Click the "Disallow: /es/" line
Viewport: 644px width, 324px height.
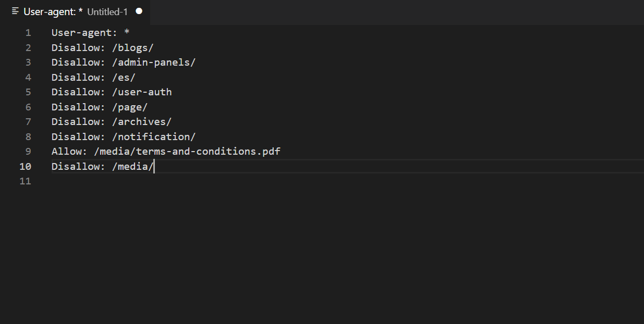(x=93, y=78)
